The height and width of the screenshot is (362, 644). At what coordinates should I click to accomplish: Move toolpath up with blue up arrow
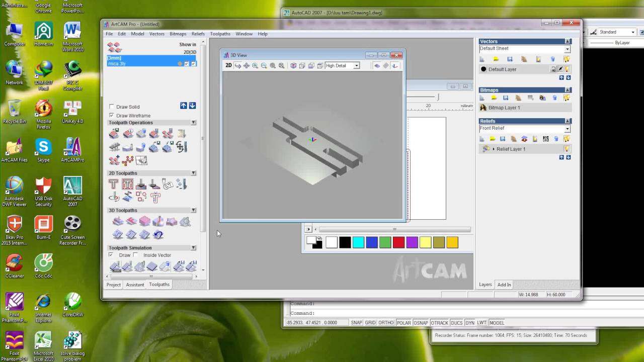pyautogui.click(x=184, y=106)
